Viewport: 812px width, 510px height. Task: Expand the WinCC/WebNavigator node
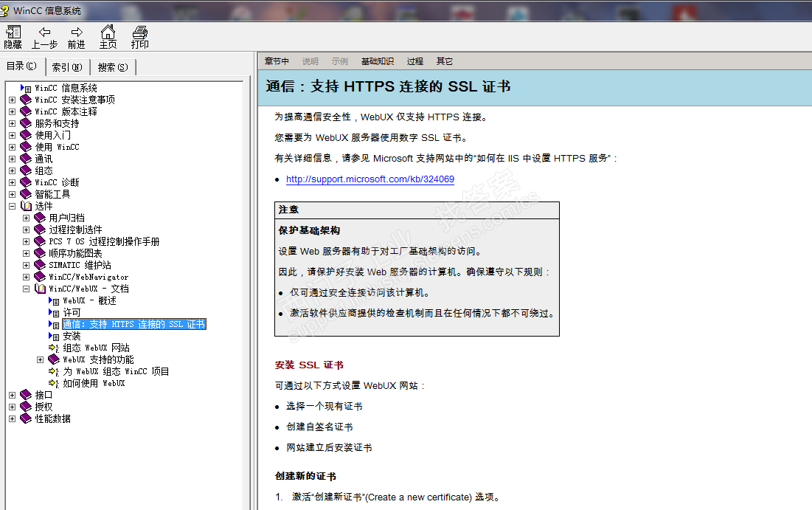click(x=27, y=278)
